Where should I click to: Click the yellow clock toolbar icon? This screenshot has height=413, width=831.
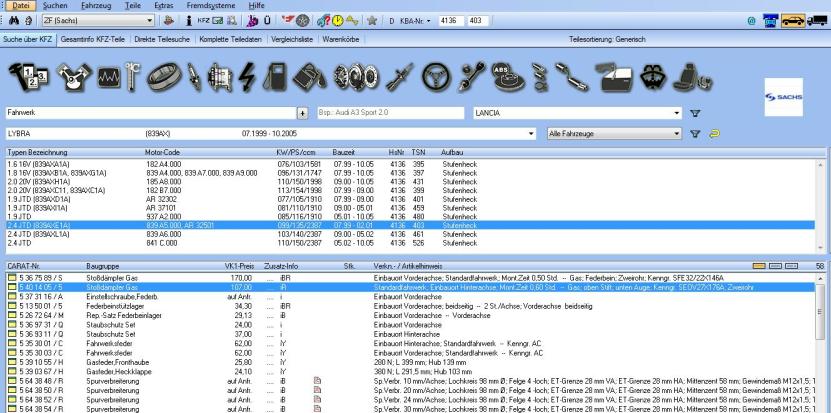click(338, 21)
